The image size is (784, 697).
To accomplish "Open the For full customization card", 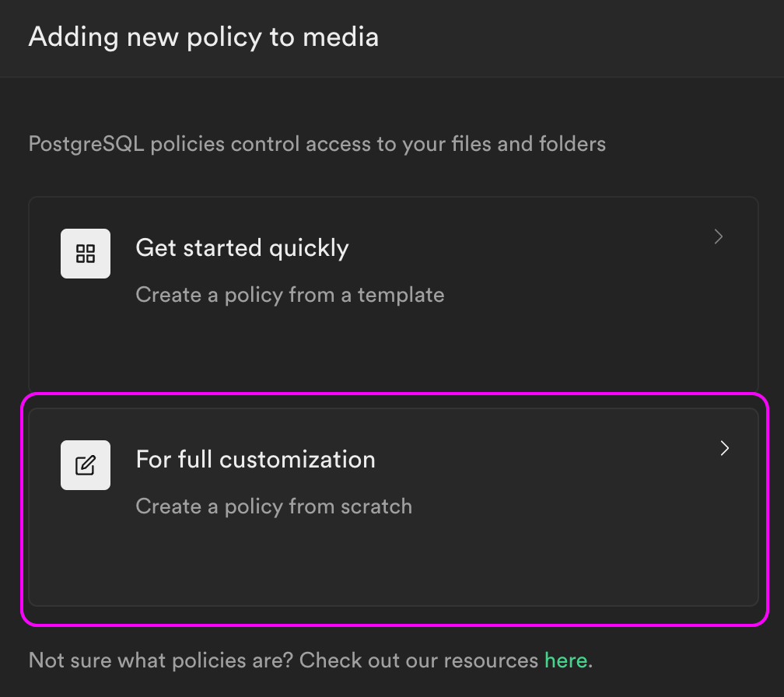I will [x=394, y=507].
